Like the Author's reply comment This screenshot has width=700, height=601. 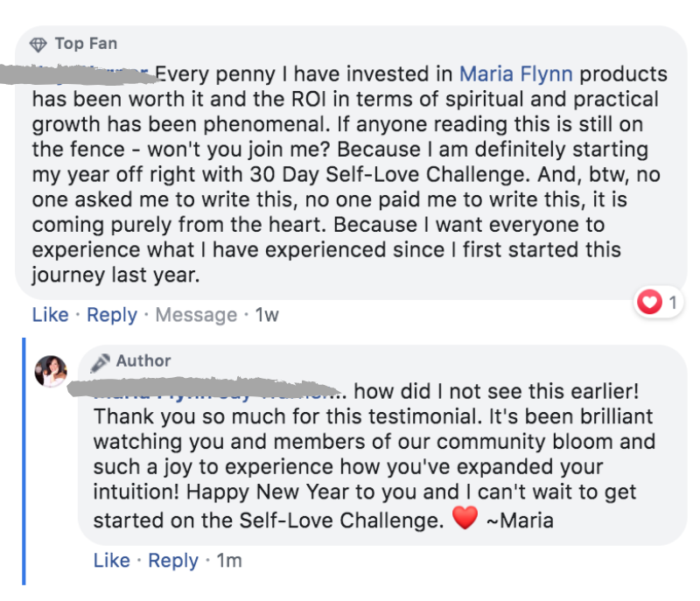pyautogui.click(x=111, y=560)
